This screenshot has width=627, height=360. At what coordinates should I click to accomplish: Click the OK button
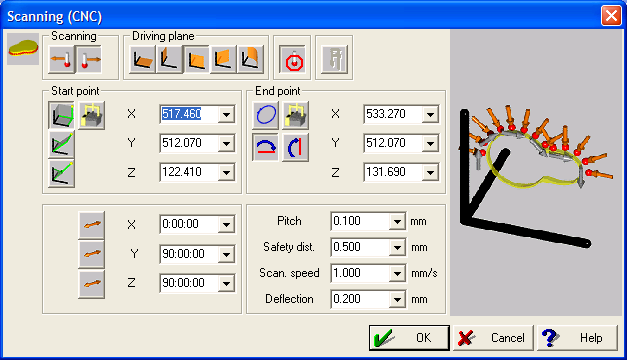click(409, 338)
